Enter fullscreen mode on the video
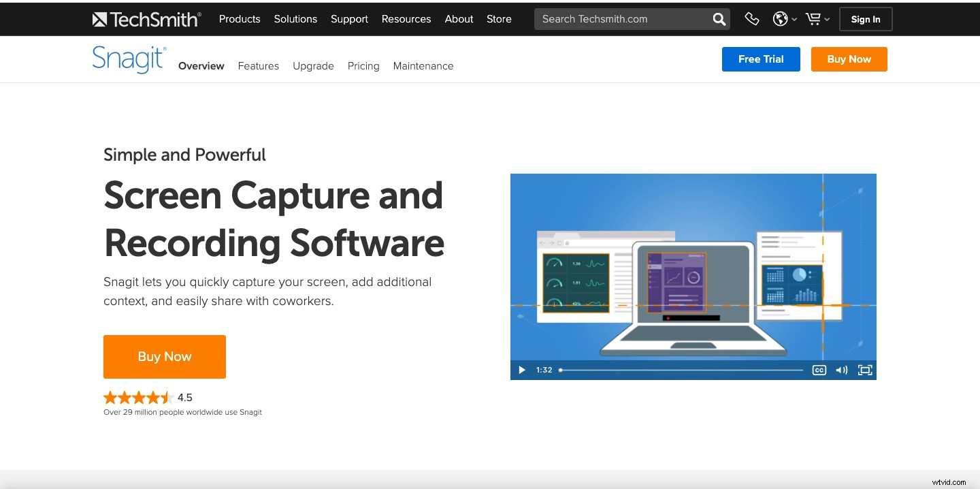 [x=864, y=370]
